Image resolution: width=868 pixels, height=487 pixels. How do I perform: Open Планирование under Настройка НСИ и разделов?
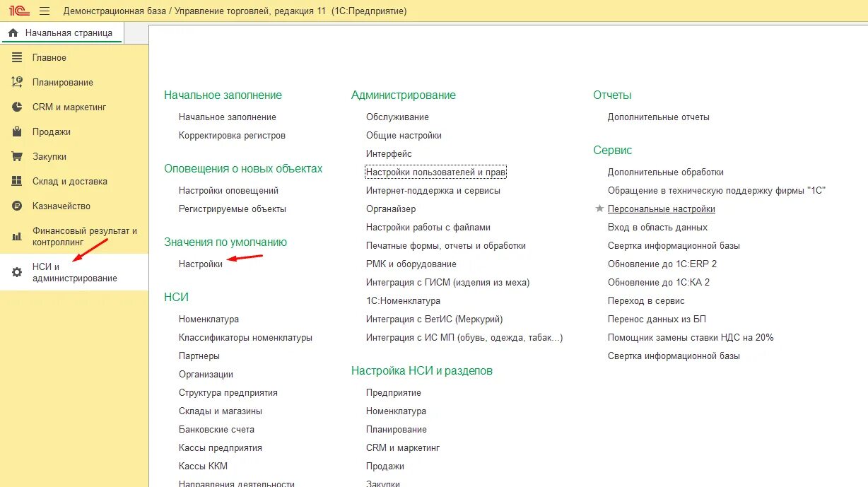pos(397,429)
